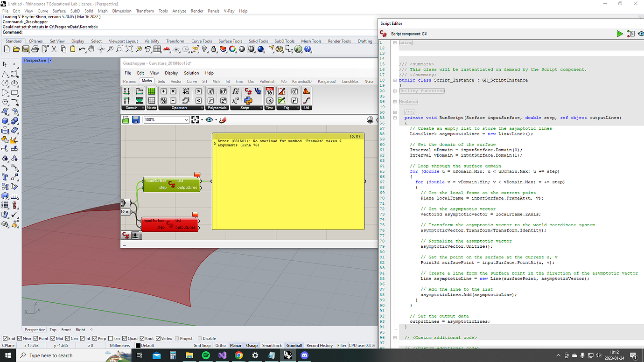Image resolution: width=644 pixels, height=362 pixels.
Task: Click the Record History status bar button
Action: [320, 346]
